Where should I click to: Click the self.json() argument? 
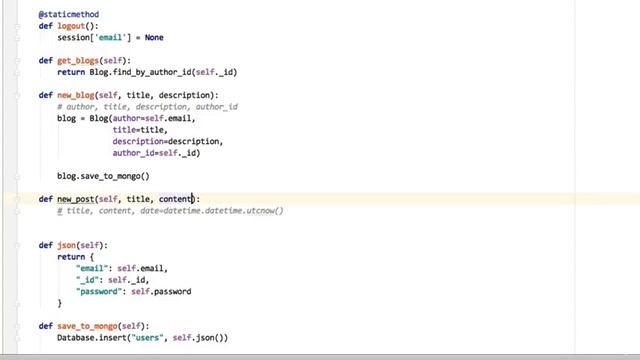click(x=198, y=338)
